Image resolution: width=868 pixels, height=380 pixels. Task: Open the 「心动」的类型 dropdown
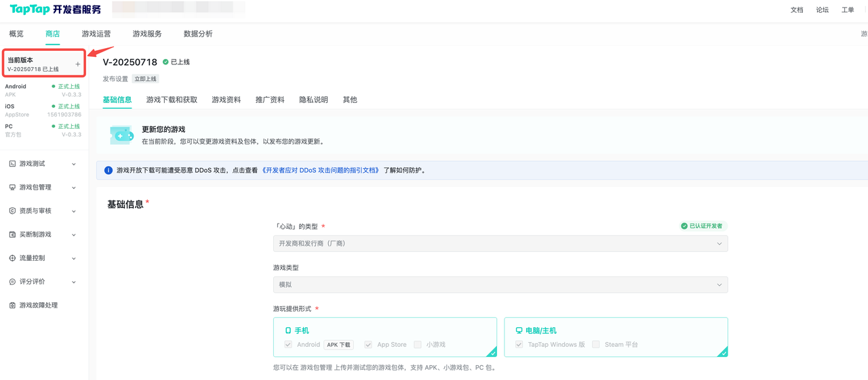tap(500, 244)
